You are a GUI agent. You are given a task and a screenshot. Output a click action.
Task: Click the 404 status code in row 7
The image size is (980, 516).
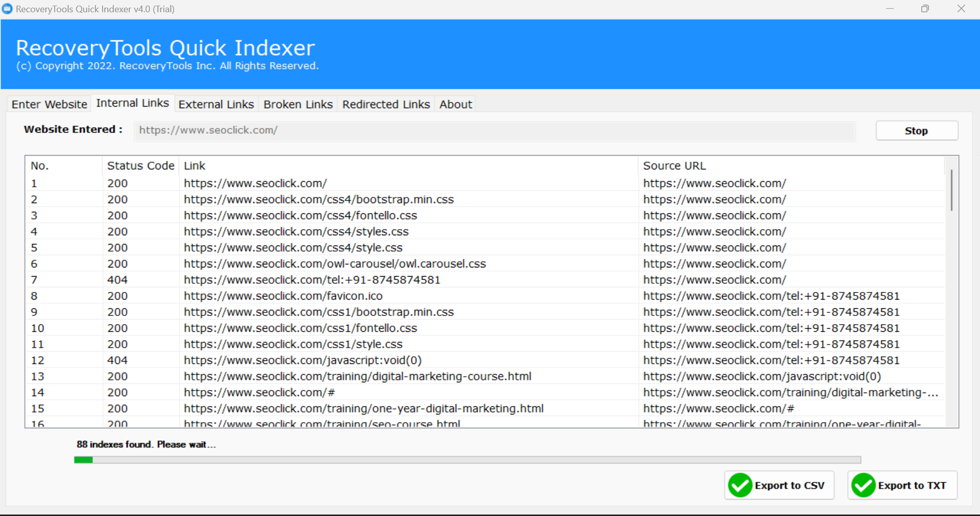pyautogui.click(x=117, y=280)
